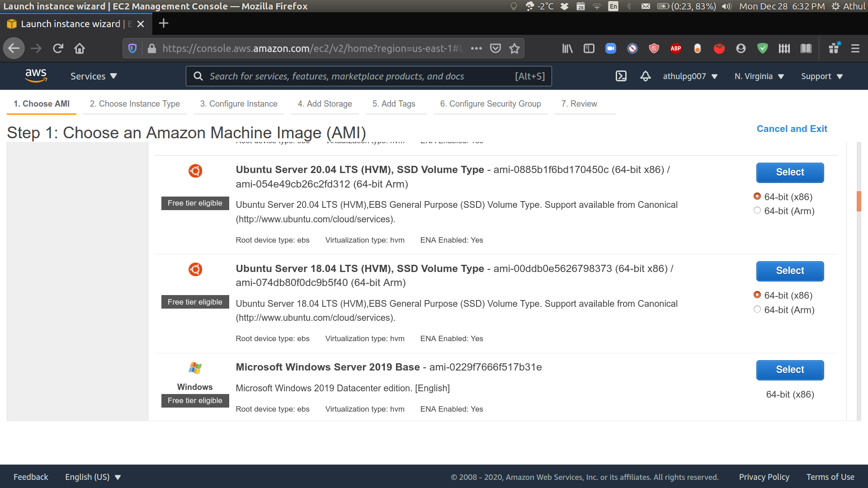Bookmark this page with the star icon
Image resolution: width=868 pixels, height=488 pixels.
(x=514, y=48)
